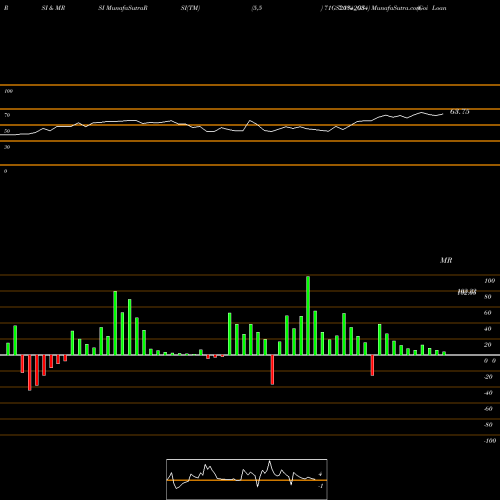Click the 0 level label on RSI panel
The image size is (500, 500).
pos(5,171)
